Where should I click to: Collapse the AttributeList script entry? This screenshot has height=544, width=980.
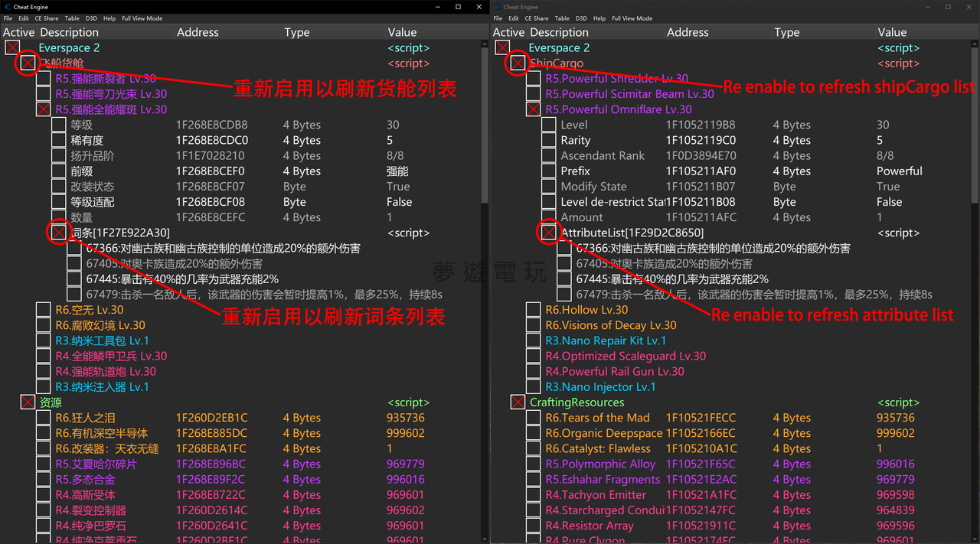(548, 233)
